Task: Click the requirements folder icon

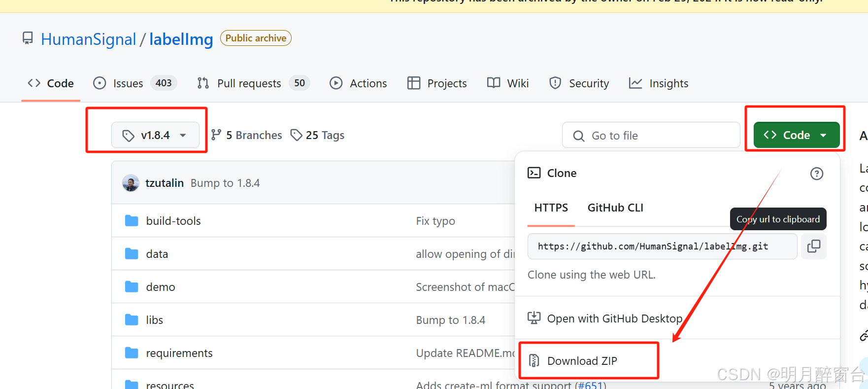Action: tap(132, 353)
